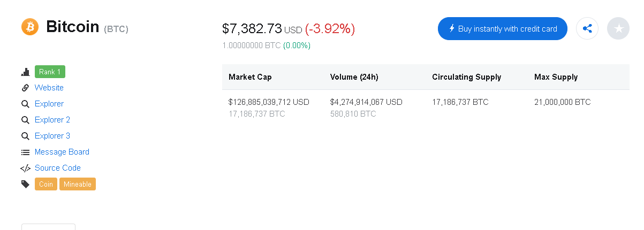Screen dimensions: 644x230
Task: Select the green Rank 1 badge
Action: pos(50,72)
